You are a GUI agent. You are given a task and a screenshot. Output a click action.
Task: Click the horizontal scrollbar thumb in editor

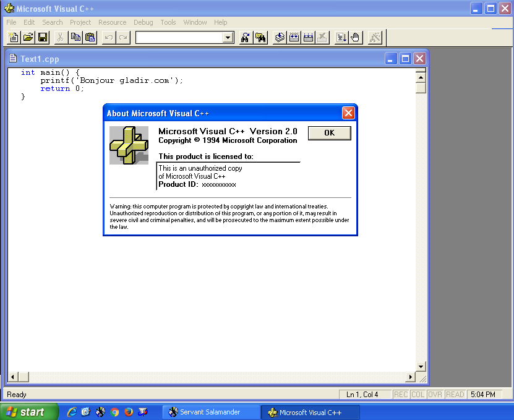(24, 377)
